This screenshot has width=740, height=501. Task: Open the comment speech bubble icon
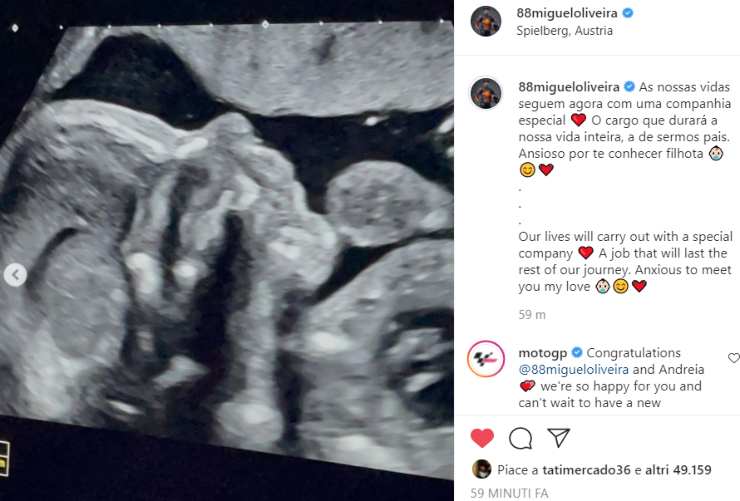pyautogui.click(x=521, y=438)
